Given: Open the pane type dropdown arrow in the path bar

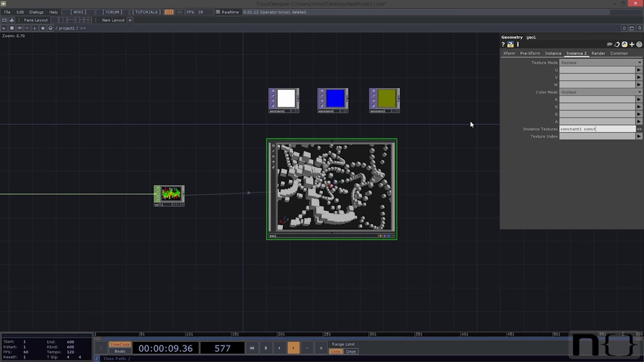Looking at the screenshot, I should coord(4,28).
